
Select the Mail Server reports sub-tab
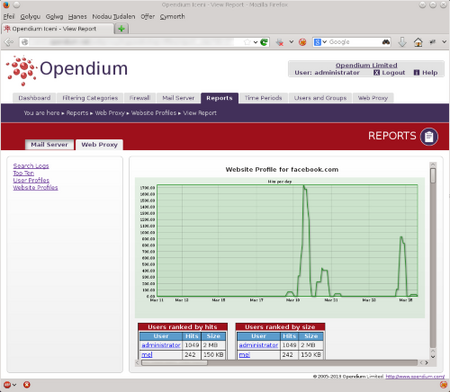point(49,145)
